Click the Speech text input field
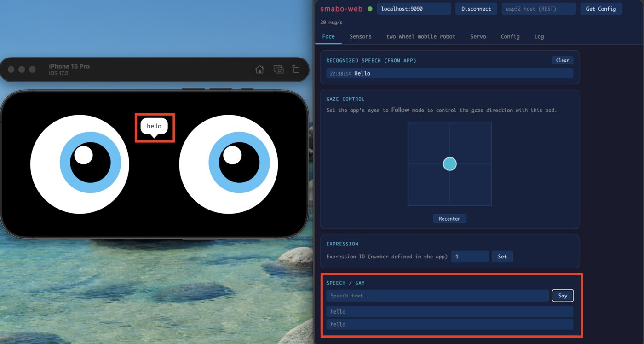The image size is (644, 344). tap(437, 296)
